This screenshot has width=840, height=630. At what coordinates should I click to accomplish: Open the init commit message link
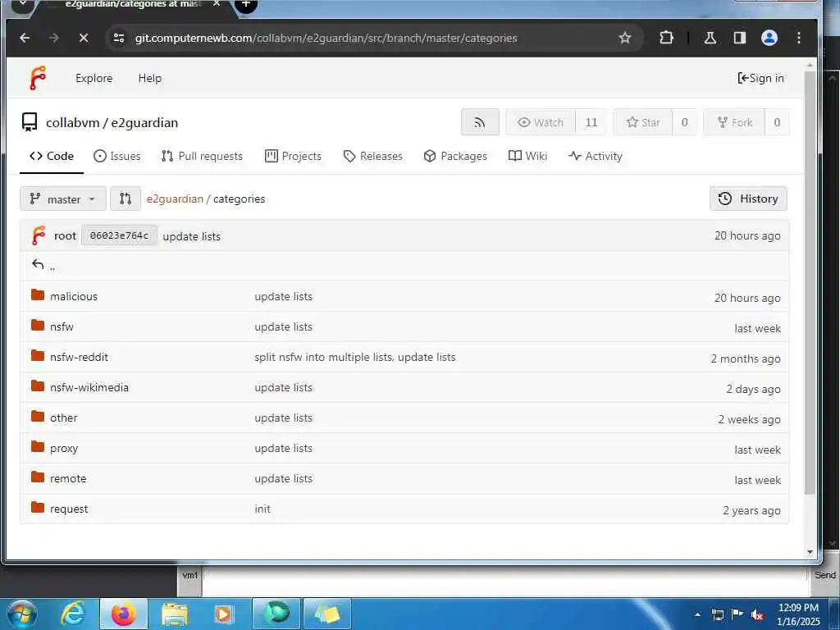coord(262,509)
